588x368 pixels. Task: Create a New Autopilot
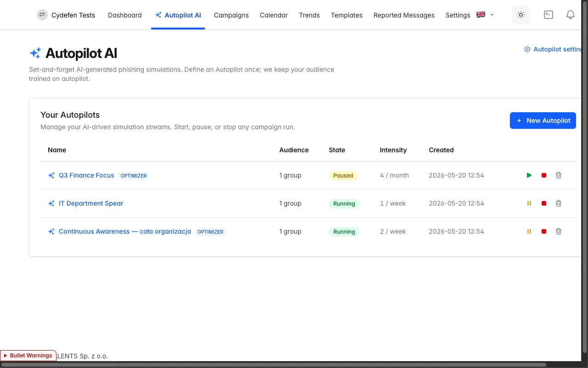(x=543, y=121)
